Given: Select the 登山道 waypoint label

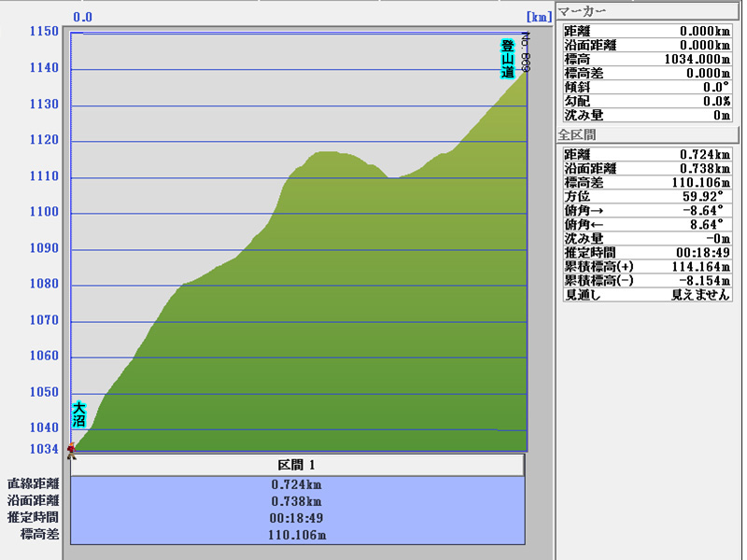Looking at the screenshot, I should tap(507, 59).
